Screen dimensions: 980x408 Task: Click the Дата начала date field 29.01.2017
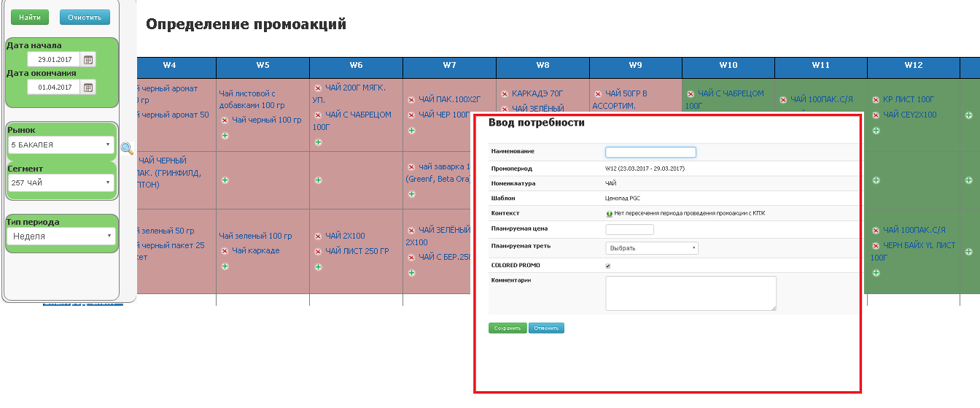(x=54, y=60)
